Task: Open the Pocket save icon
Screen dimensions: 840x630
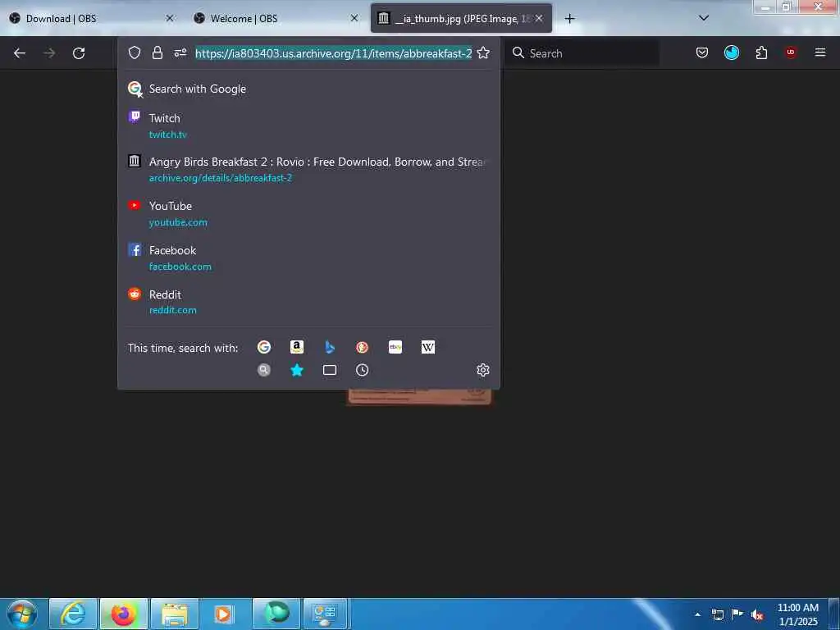Action: [702, 52]
